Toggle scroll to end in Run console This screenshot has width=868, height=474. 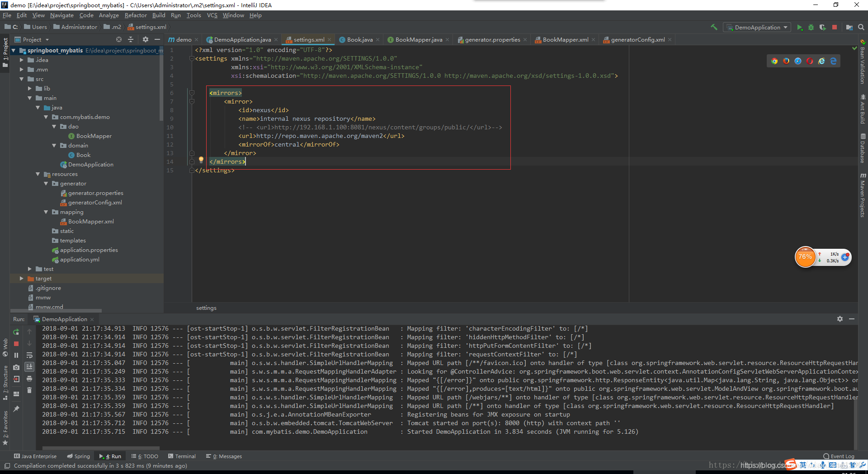pyautogui.click(x=29, y=367)
